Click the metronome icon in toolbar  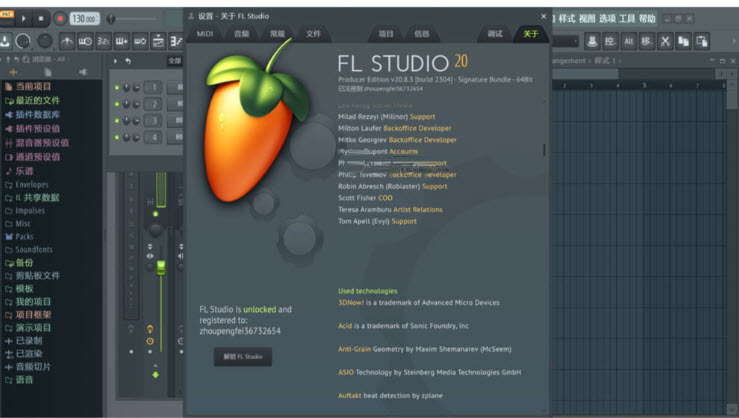coord(67,41)
